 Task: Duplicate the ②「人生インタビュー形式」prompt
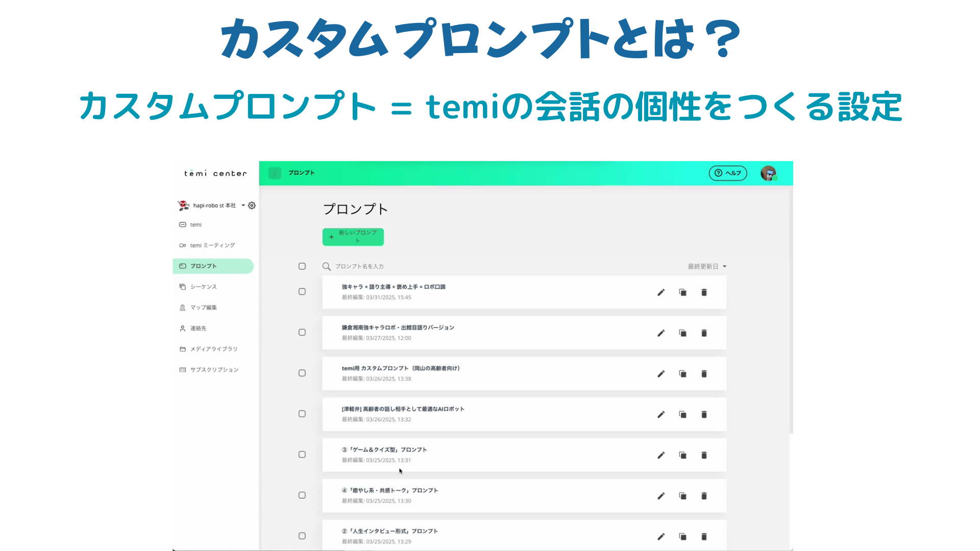682,537
